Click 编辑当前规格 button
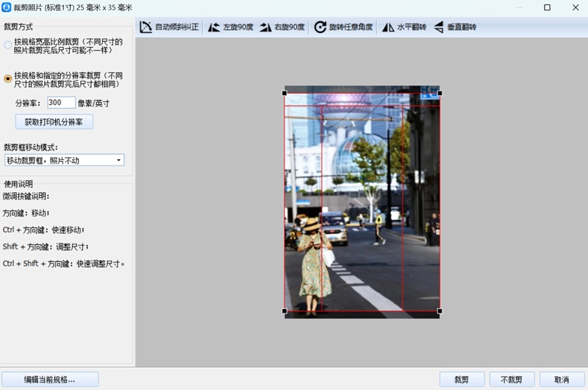Image resolution: width=588 pixels, height=390 pixels. click(50, 380)
